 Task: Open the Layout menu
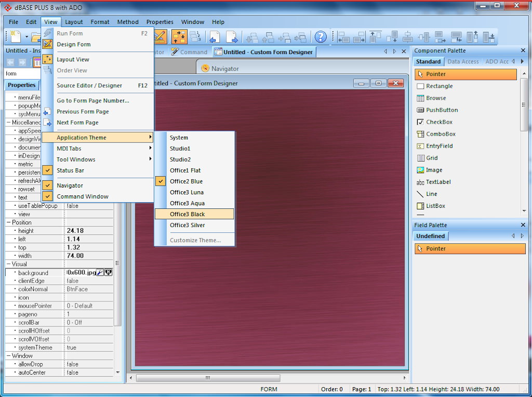(x=74, y=22)
